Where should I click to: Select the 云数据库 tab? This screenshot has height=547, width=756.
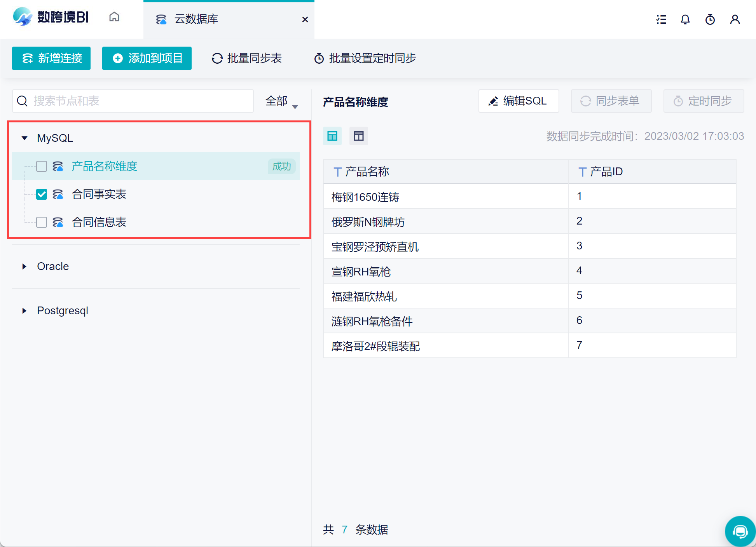[196, 19]
